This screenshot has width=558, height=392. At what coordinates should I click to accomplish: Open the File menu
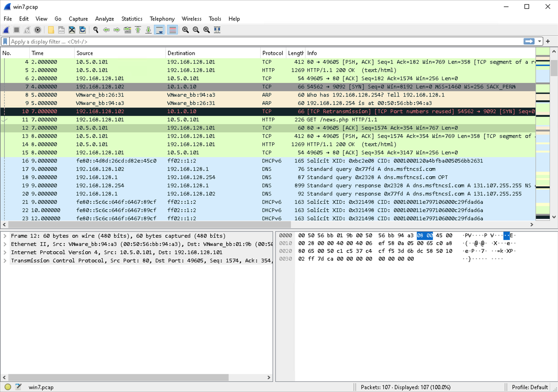8,19
